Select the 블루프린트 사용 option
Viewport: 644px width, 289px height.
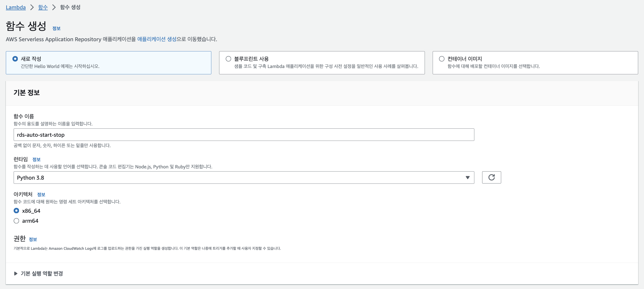pos(228,59)
